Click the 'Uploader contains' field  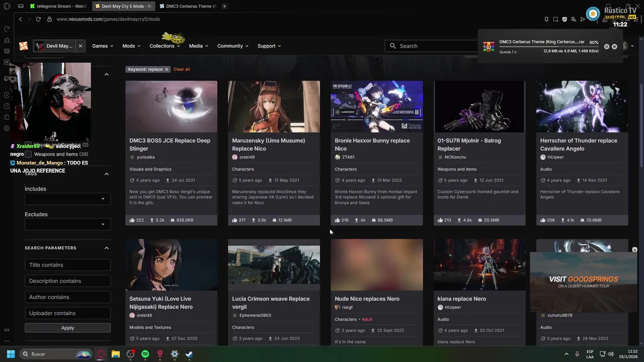tap(67, 313)
